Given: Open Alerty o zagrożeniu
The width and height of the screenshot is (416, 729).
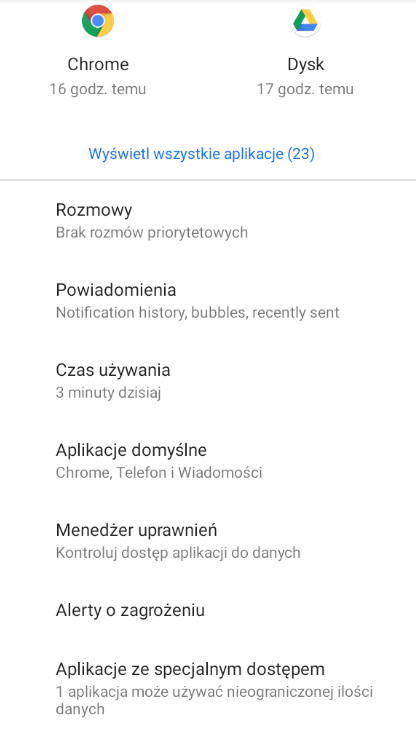Looking at the screenshot, I should point(208,610).
